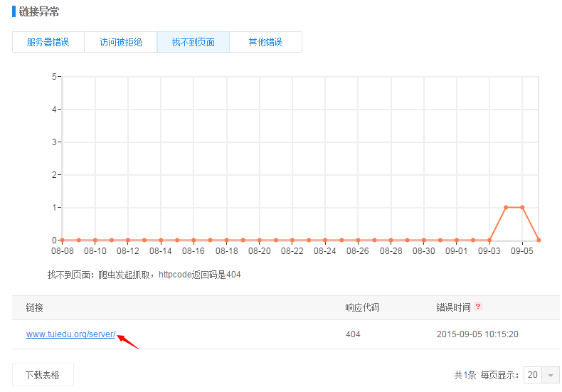Open the 其他错误 tab
This screenshot has width=562, height=392.
[265, 42]
